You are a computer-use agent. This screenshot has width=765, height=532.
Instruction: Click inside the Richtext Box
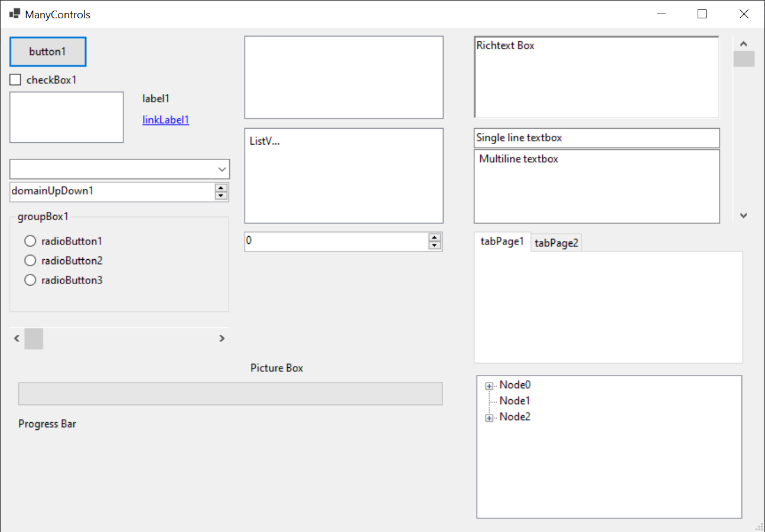coord(597,77)
